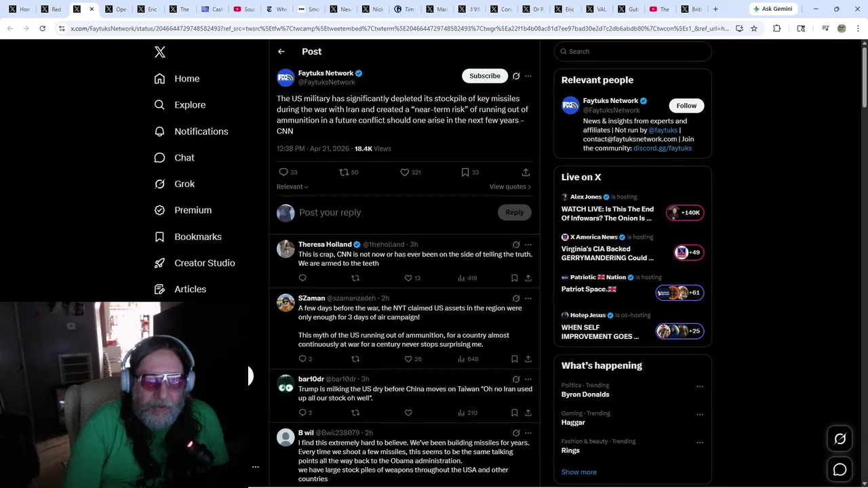The height and width of the screenshot is (488, 868).
Task: Open Chrome three-dot menu
Action: click(x=858, y=28)
